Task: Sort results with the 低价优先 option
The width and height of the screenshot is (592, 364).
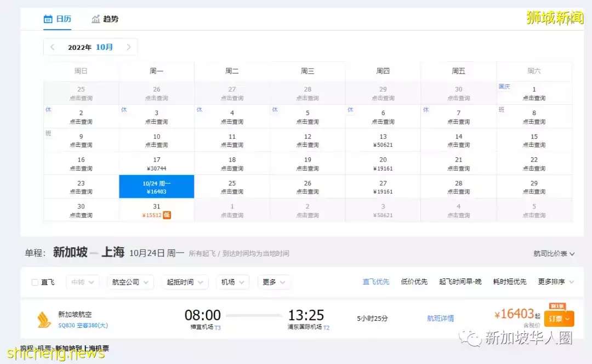Action: 415,282
